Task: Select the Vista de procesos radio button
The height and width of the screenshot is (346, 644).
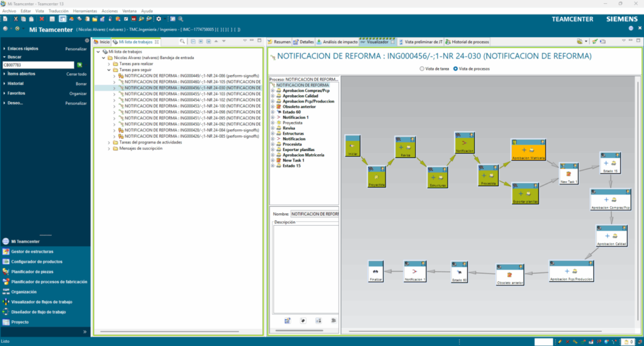Action: tap(456, 68)
